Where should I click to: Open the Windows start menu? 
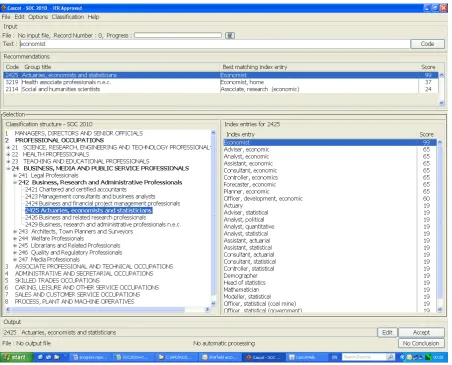click(x=16, y=357)
